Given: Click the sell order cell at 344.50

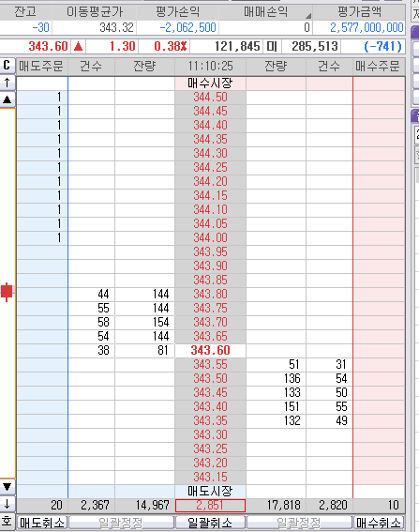Looking at the screenshot, I should click(42, 98).
